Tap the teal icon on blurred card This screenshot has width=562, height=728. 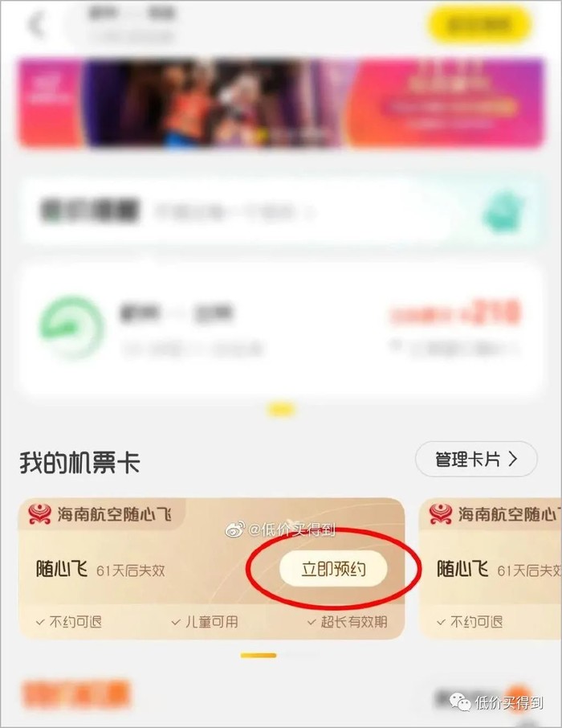click(x=504, y=211)
